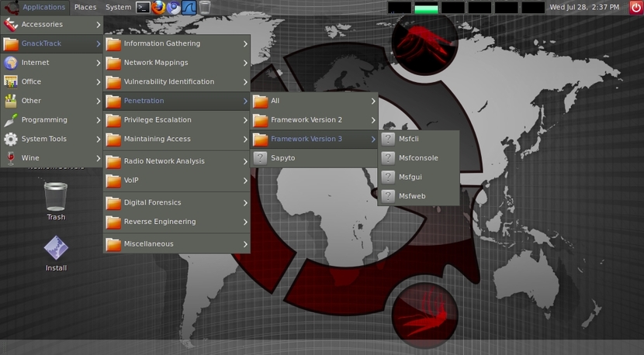Choose the Network Mappings menu entry
Screen dimensions: 644x355
coord(177,63)
